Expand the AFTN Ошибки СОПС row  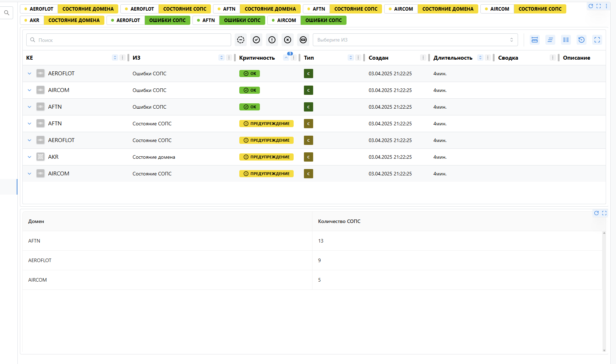tap(29, 107)
